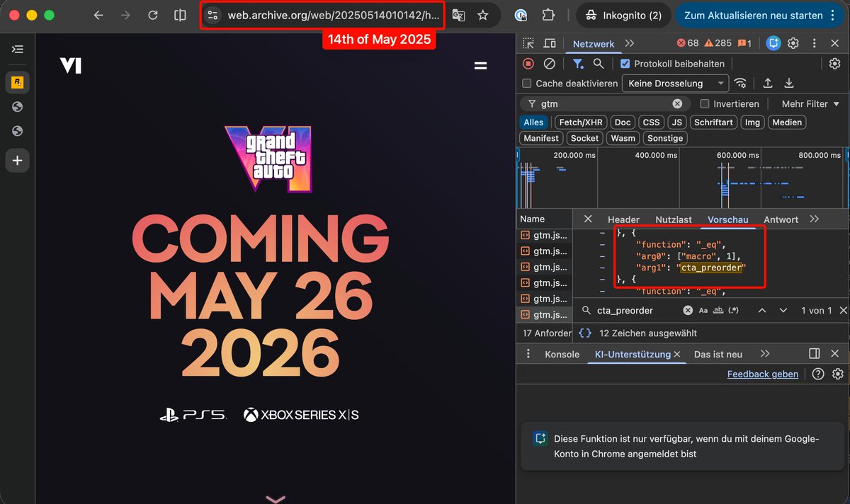Open the split view browser icon
The width and height of the screenshot is (850, 504).
coord(180,15)
